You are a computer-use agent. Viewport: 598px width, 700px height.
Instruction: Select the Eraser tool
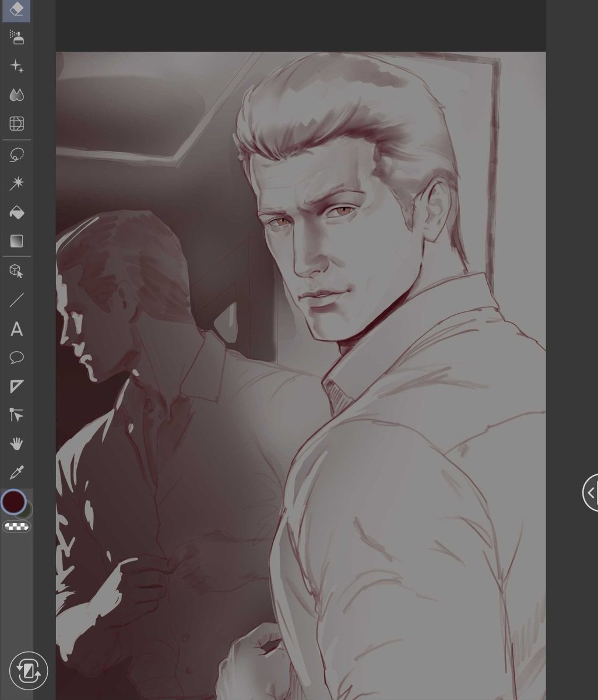[x=16, y=10]
